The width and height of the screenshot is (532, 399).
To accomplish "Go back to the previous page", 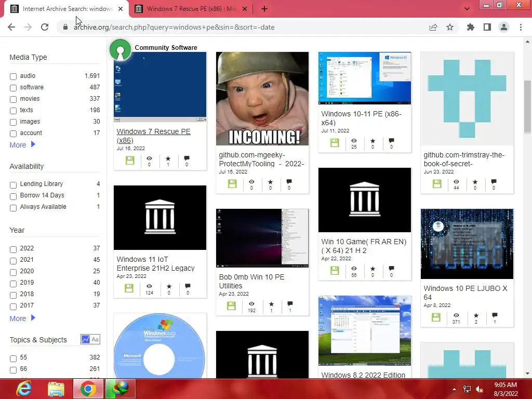I will pyautogui.click(x=11, y=27).
